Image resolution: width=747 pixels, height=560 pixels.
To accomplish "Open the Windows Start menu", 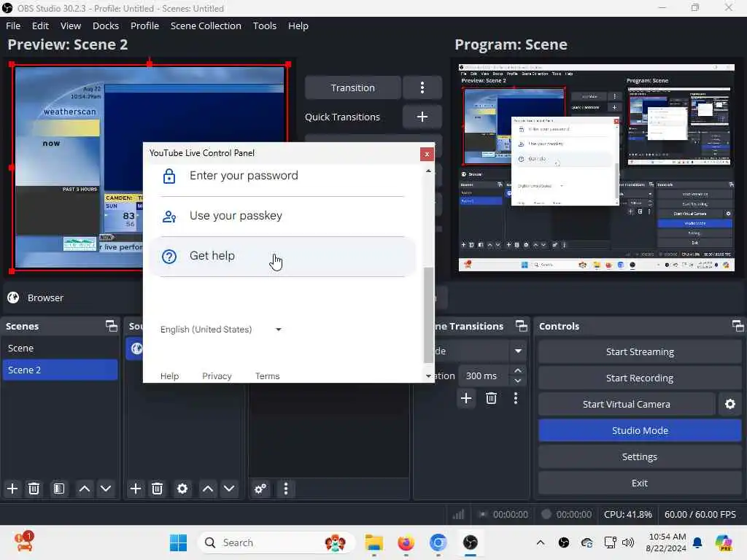I will point(178,542).
